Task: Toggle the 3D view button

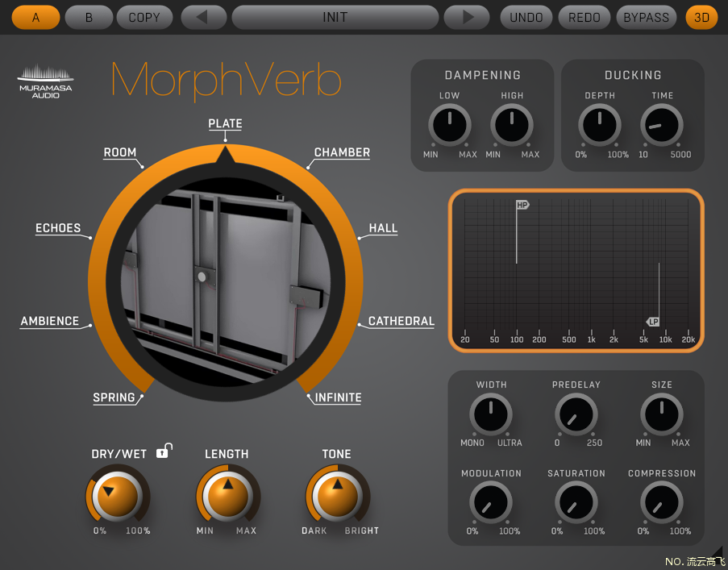Action: (701, 17)
